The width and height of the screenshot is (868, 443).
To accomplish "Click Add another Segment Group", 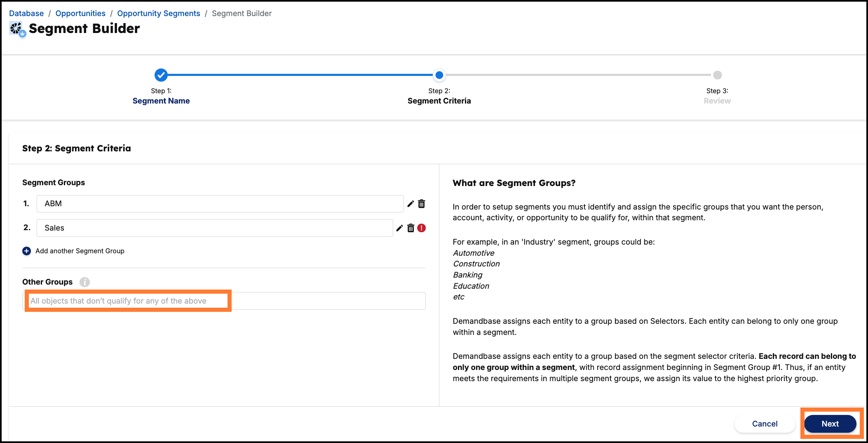I will [80, 251].
